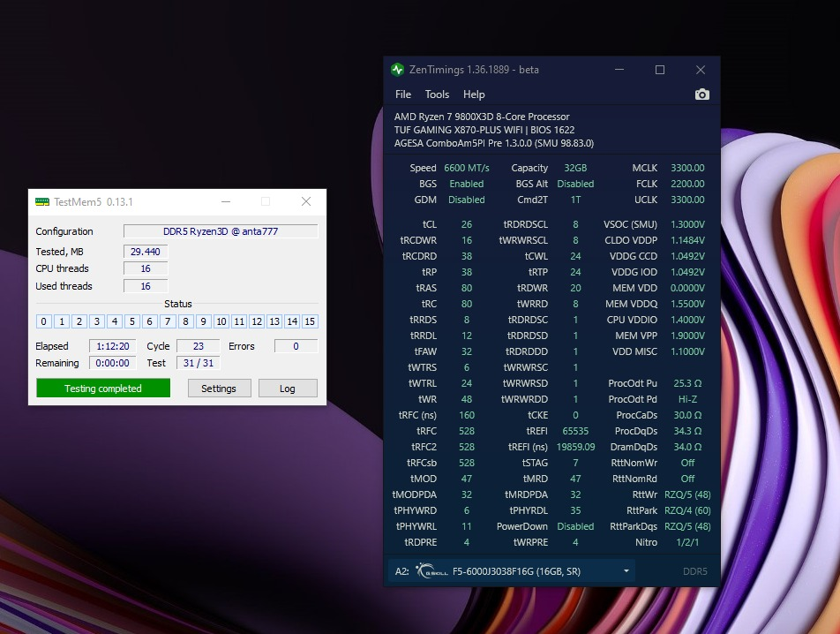Click the tCL value 26
The height and width of the screenshot is (634, 840).
pos(467,224)
